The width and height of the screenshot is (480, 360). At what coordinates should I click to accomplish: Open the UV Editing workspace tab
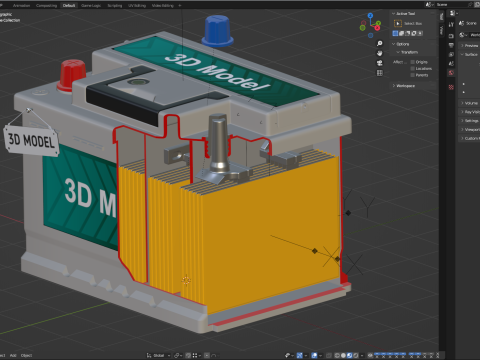(137, 5)
